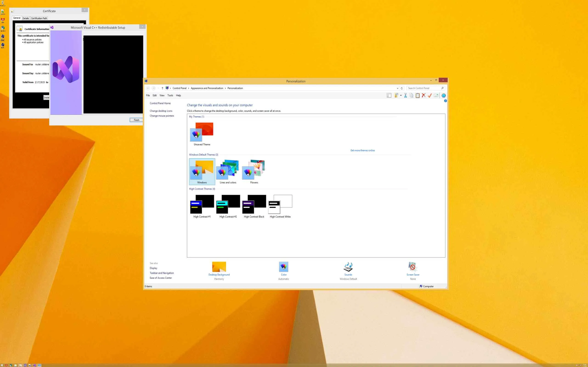The image size is (588, 367).
Task: Click the chevron after Control Panel breadcrumb
Action: [x=189, y=88]
